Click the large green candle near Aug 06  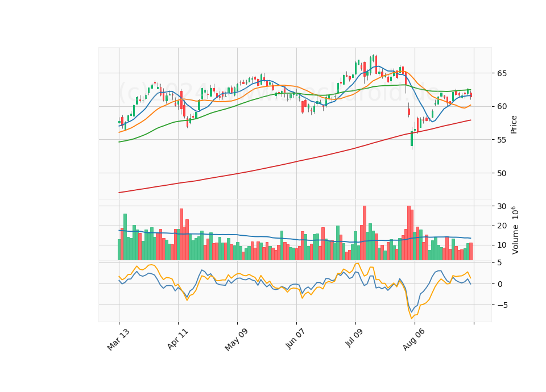click(412, 139)
